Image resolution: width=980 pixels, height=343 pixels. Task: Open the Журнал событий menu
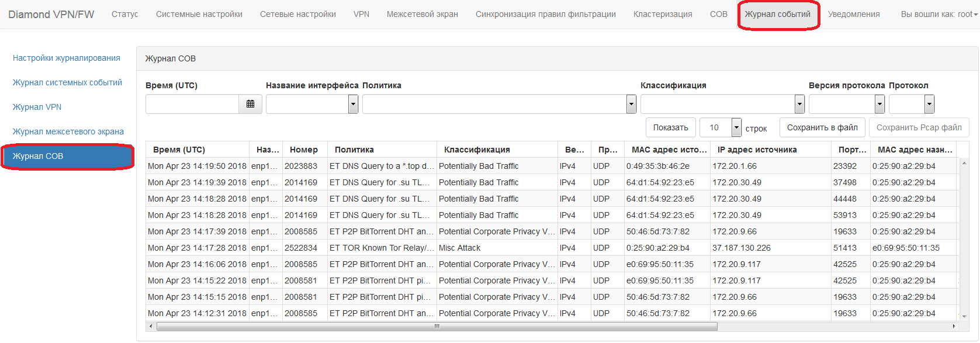pyautogui.click(x=777, y=14)
